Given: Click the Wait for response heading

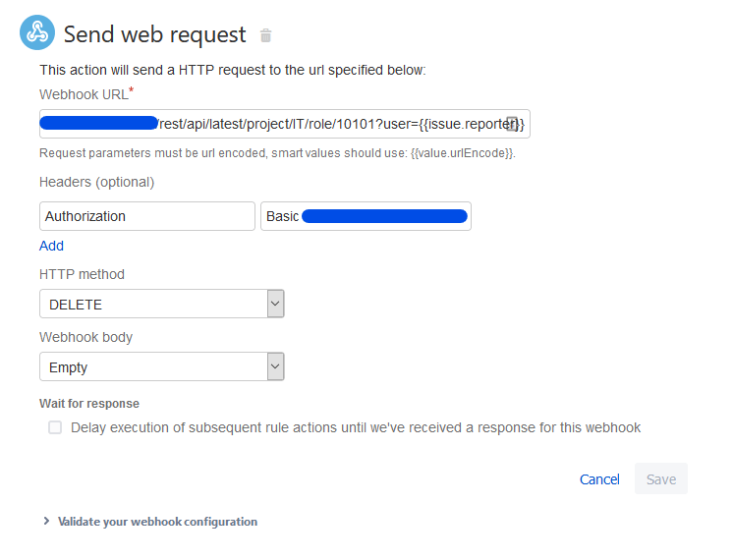Looking at the screenshot, I should (89, 404).
